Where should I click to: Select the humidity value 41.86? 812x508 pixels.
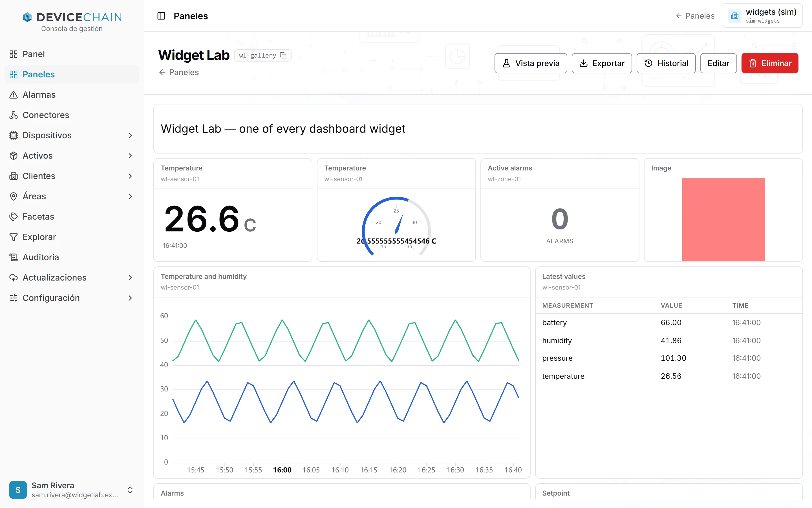tap(671, 340)
